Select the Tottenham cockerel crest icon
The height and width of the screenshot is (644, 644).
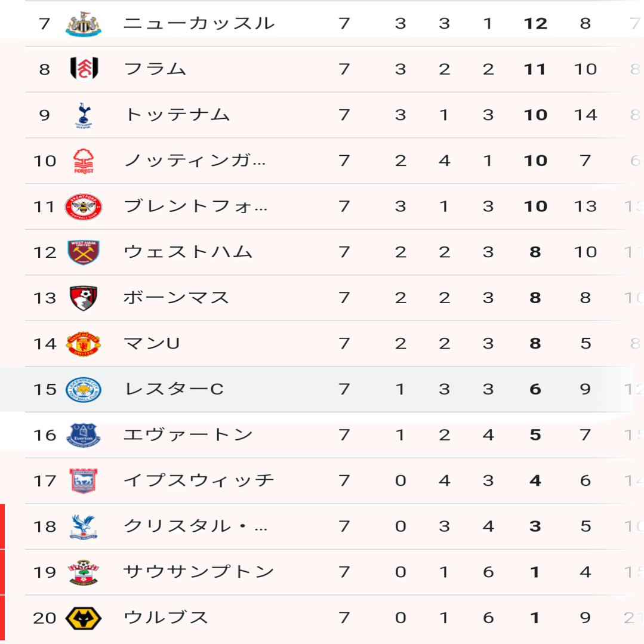click(x=83, y=115)
